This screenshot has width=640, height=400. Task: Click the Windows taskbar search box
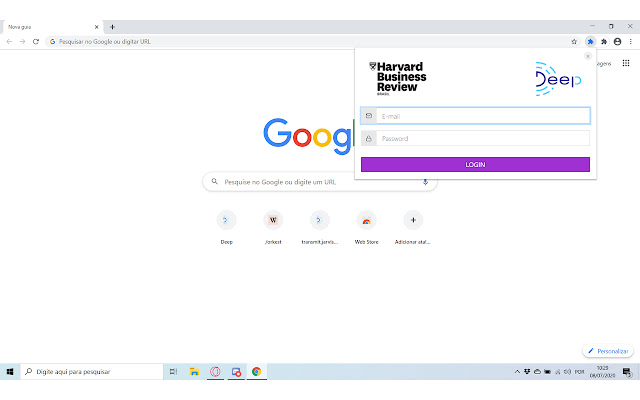pos(92,372)
